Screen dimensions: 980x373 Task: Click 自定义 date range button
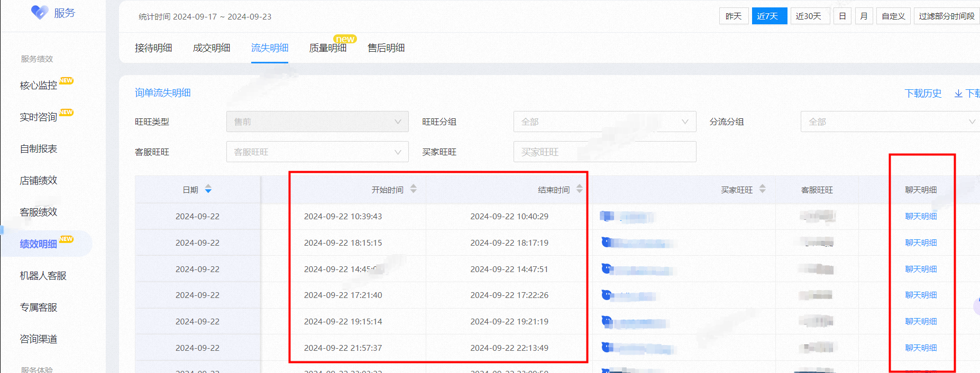[x=893, y=16]
